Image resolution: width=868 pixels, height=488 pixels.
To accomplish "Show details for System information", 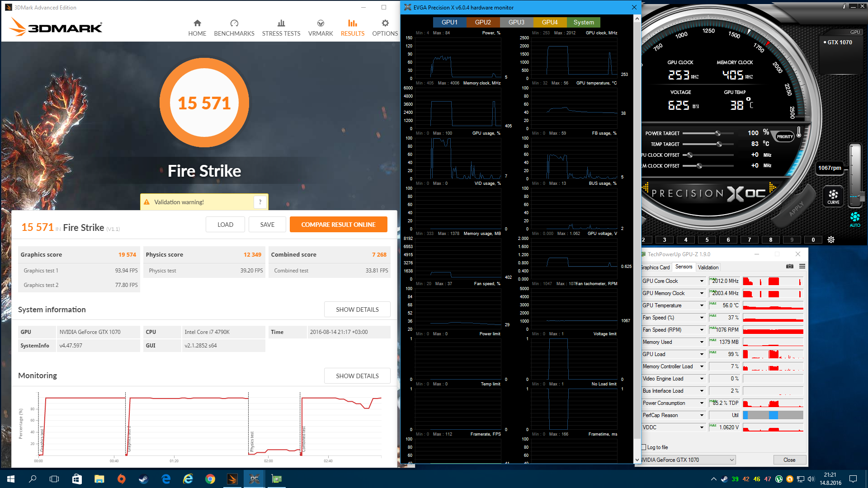I will (357, 310).
